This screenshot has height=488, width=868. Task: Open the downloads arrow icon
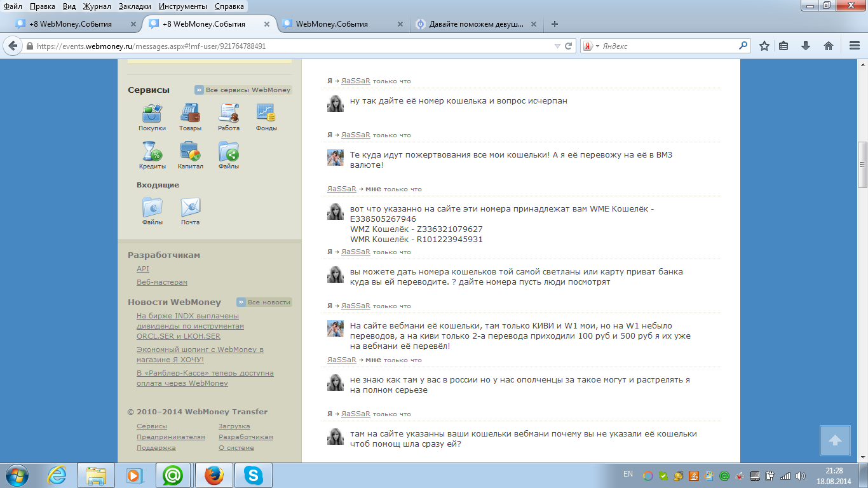click(806, 46)
